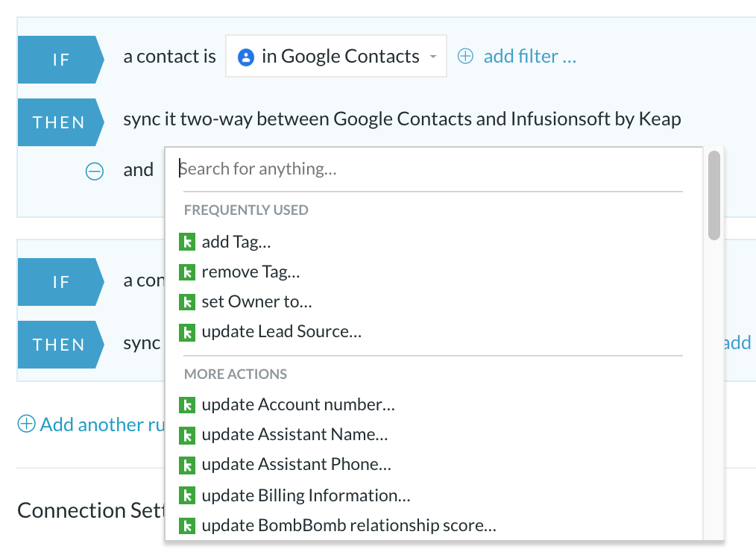The image size is (756, 558).
Task: Click the Keap icon beside 'update Assistant Name...'
Action: 187,436
